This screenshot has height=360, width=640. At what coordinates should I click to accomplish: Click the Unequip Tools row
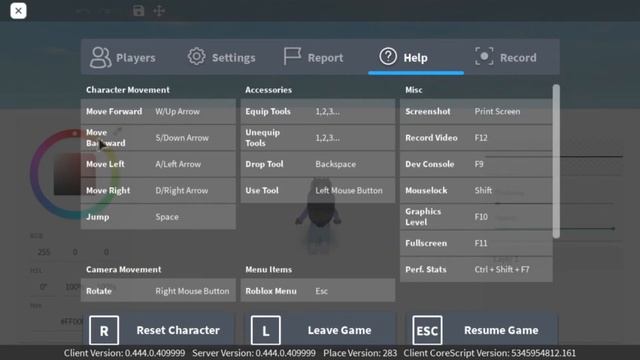pyautogui.click(x=318, y=138)
